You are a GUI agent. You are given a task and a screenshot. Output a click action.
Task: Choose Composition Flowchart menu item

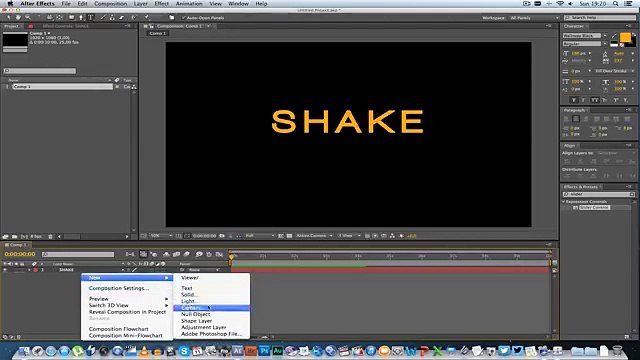pyautogui.click(x=118, y=329)
